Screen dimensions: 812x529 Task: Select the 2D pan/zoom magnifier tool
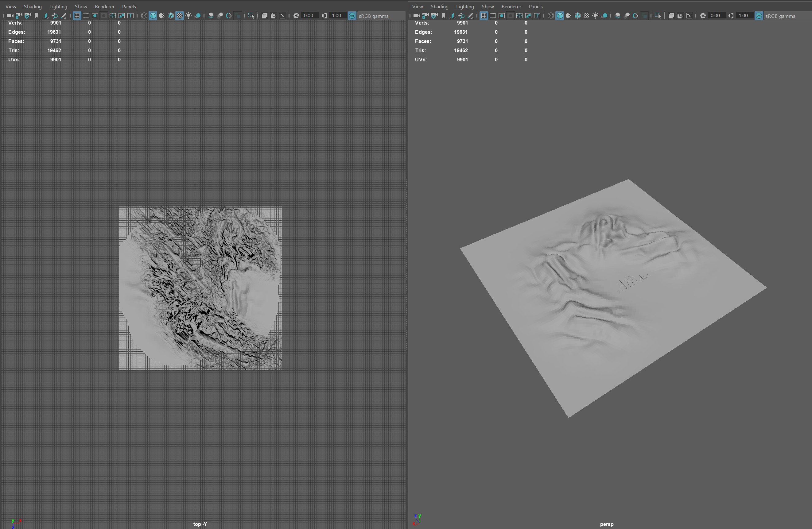tap(55, 16)
